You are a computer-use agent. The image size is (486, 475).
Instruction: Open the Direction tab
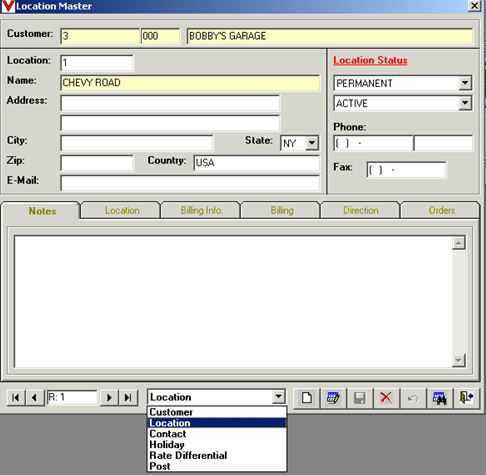click(x=361, y=210)
